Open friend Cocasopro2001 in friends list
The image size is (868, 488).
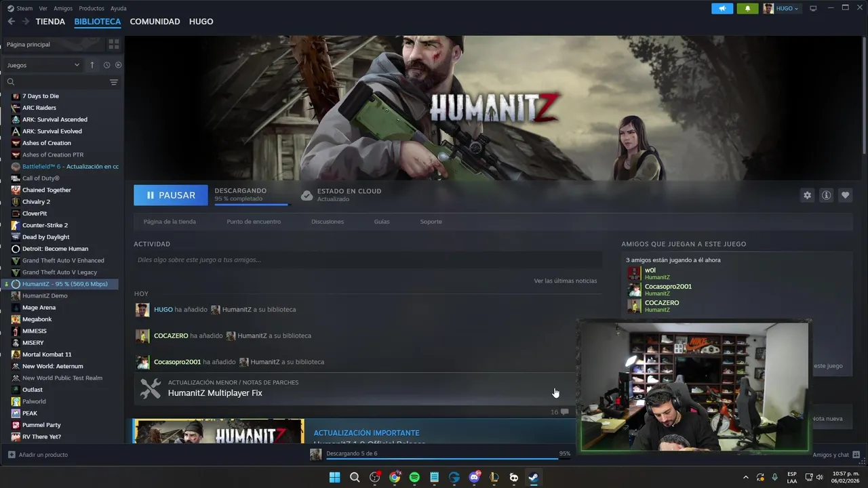point(668,286)
